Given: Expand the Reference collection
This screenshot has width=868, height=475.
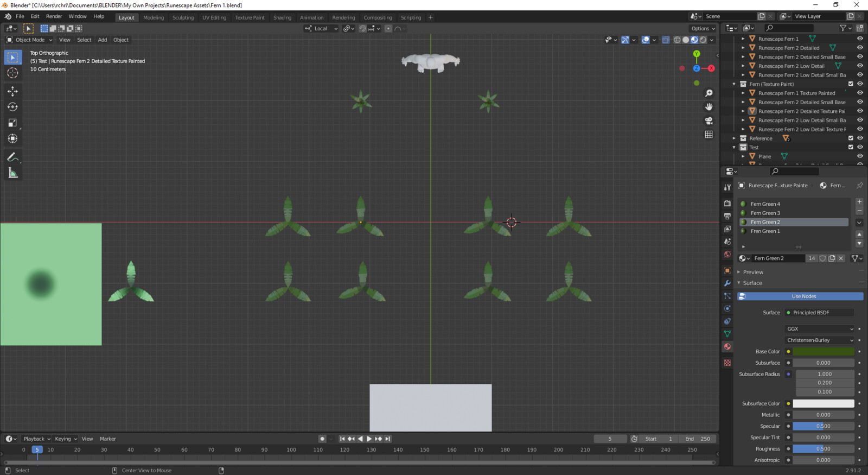Looking at the screenshot, I should coord(734,138).
